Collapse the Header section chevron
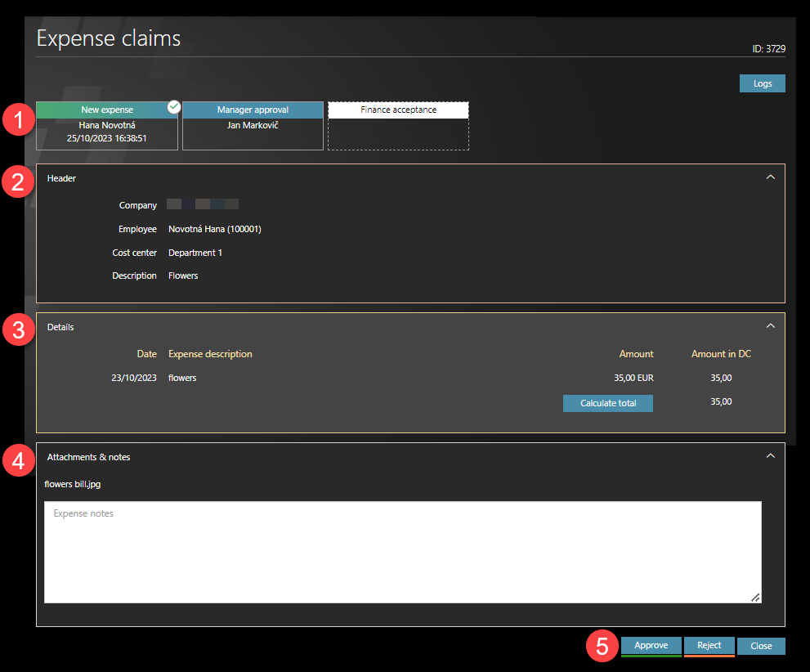 pyautogui.click(x=770, y=177)
